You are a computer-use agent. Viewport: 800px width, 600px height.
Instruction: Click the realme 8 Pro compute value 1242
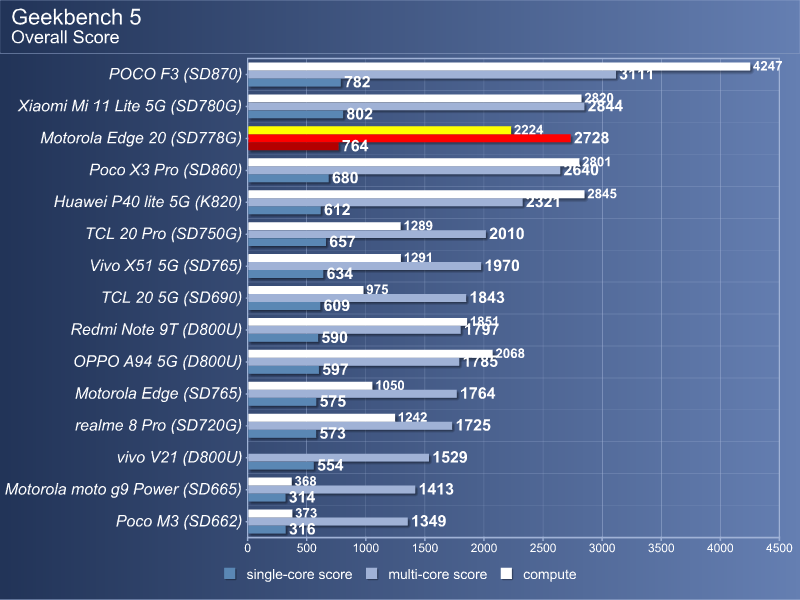coord(412,417)
